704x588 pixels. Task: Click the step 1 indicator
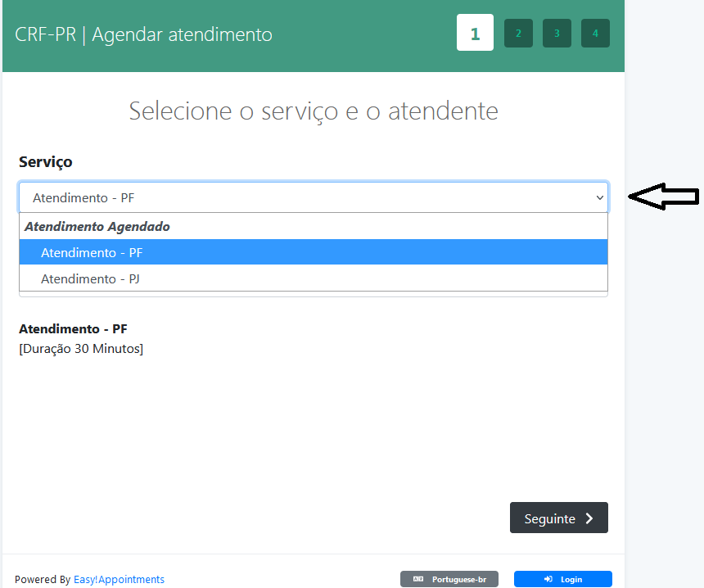pos(475,34)
